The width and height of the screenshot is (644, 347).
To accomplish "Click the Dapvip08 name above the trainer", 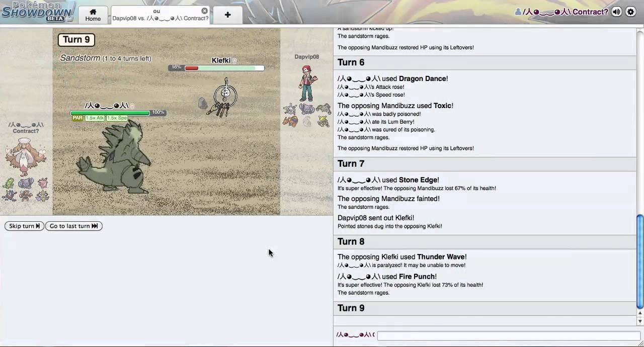I will 307,57.
